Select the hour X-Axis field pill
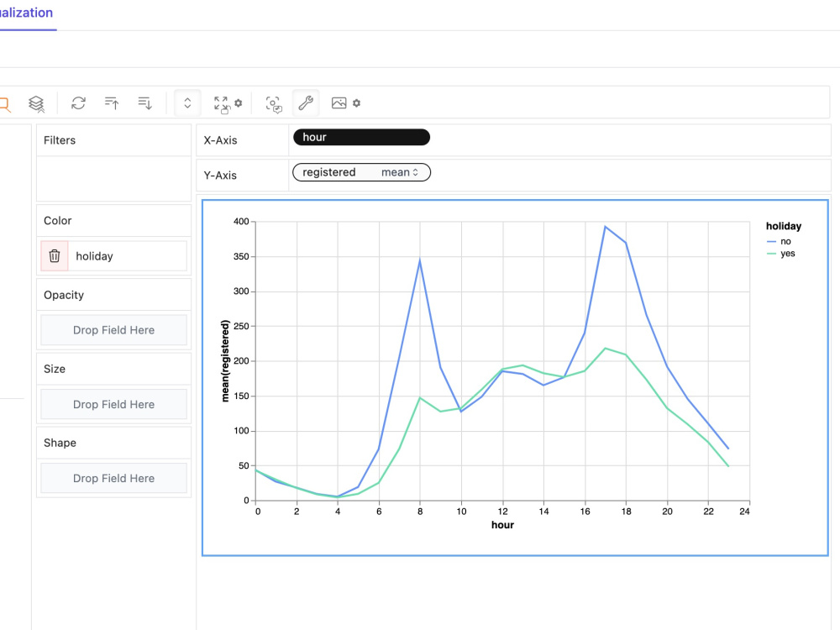Screen dimensions: 840x630 tap(361, 137)
